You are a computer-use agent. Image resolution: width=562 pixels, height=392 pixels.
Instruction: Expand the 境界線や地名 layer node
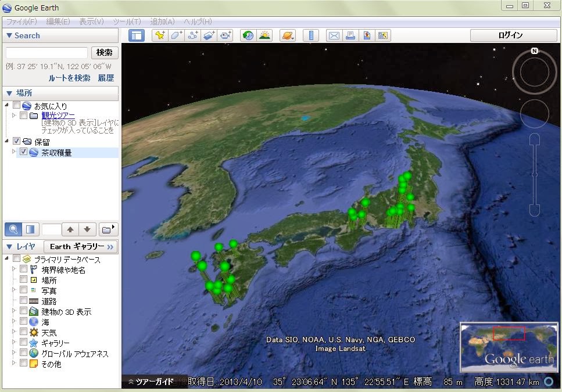tap(14, 268)
